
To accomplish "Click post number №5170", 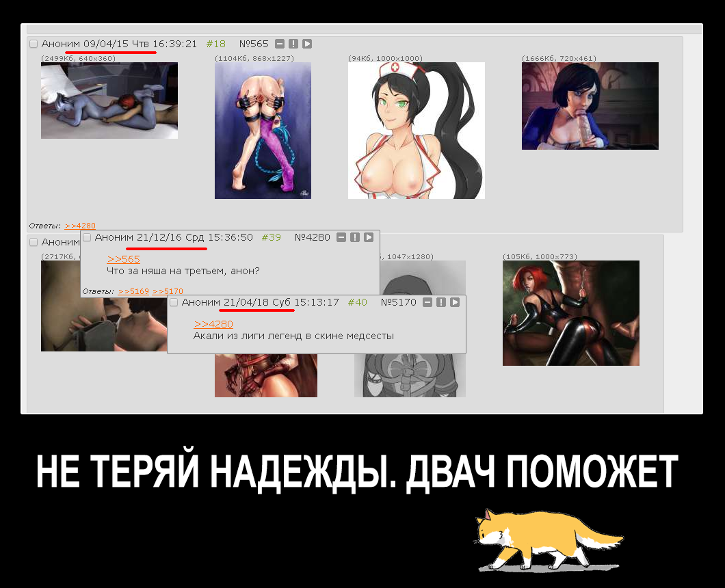I will click(x=399, y=302).
